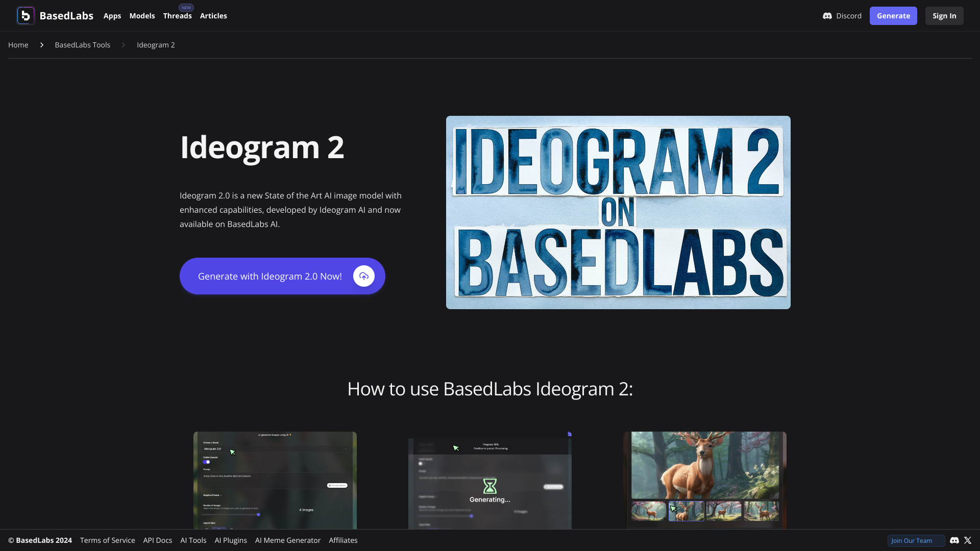Open Discord community link
This screenshot has height=551, width=980.
[842, 15]
